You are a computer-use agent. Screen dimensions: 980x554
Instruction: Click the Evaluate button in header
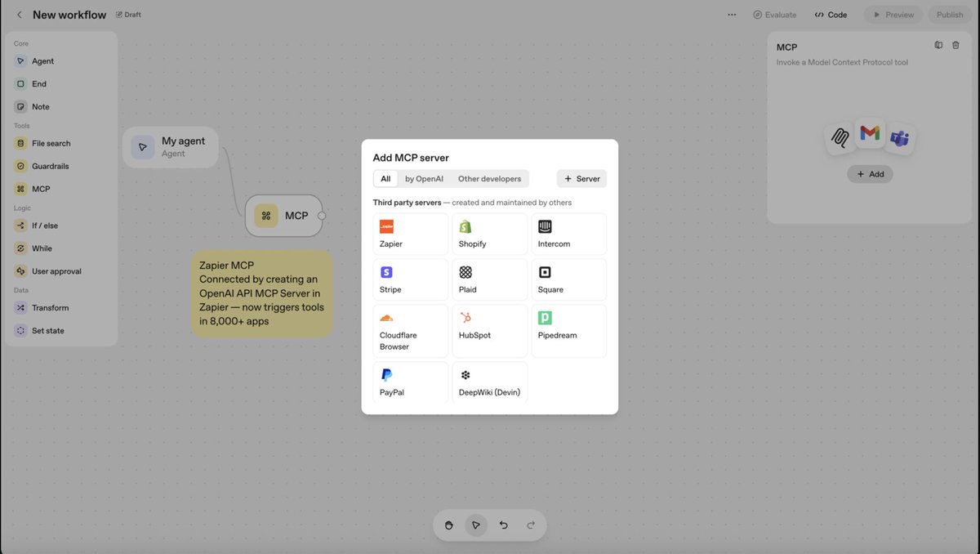coord(775,15)
